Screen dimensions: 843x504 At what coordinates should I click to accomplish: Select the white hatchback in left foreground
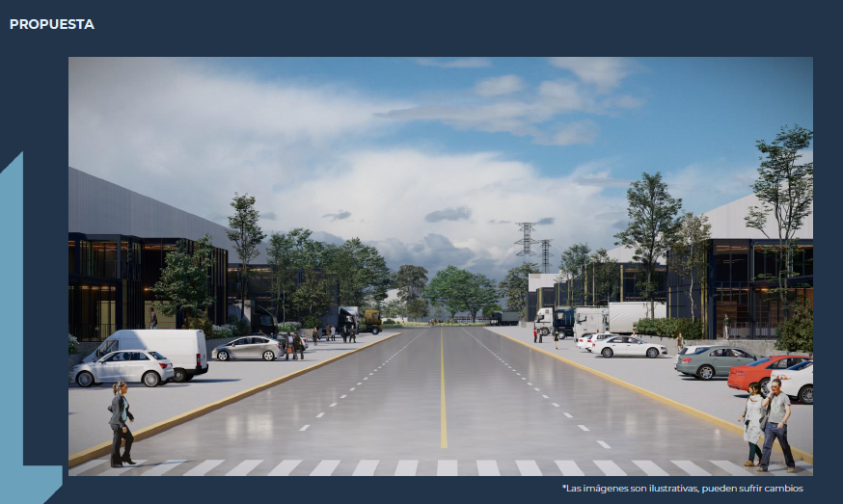(x=122, y=367)
